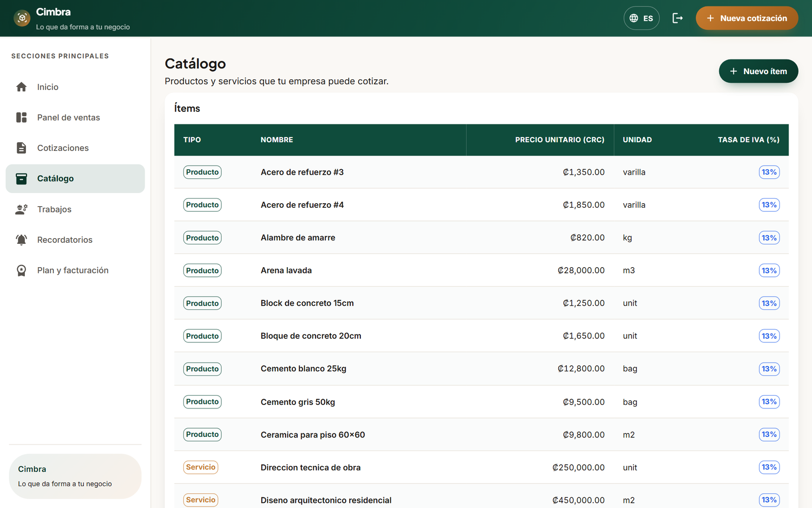Image resolution: width=812 pixels, height=508 pixels.
Task: Click Diseno arquitectonico residencial name
Action: 326,500
